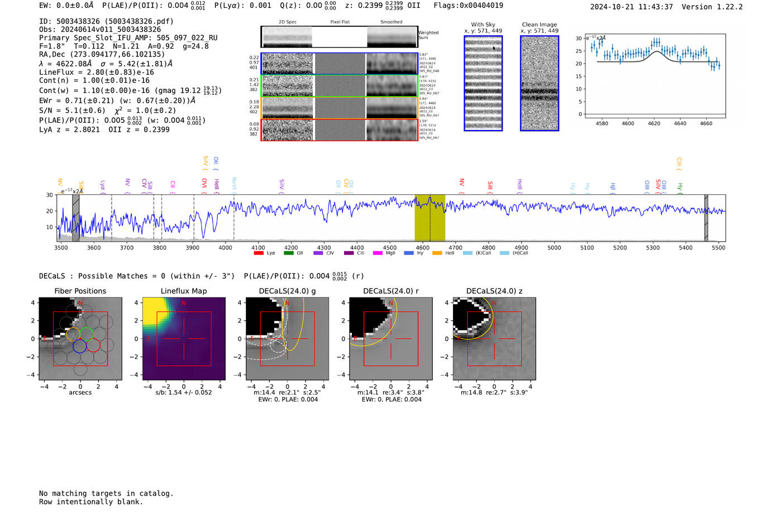
Task: Click the green-bordered 2D spectrum row
Action: pos(339,86)
